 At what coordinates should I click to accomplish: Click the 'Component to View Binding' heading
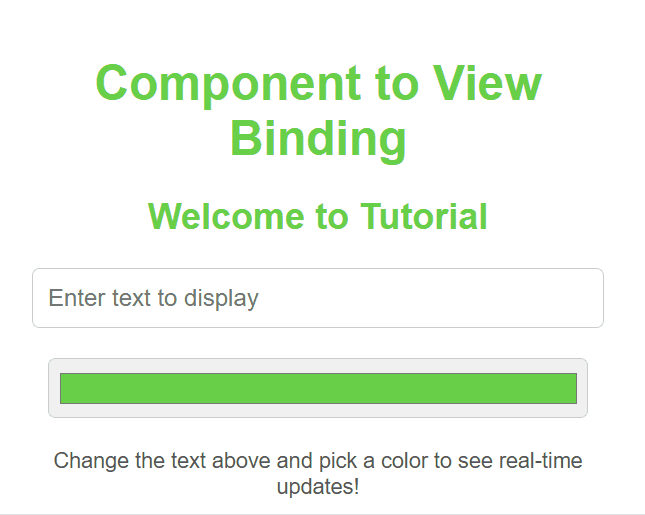tap(318, 110)
